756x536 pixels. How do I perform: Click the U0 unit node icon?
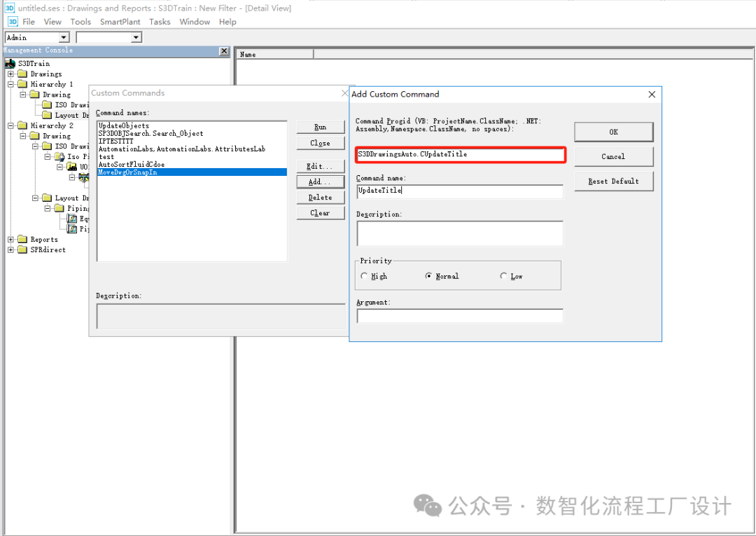72,167
